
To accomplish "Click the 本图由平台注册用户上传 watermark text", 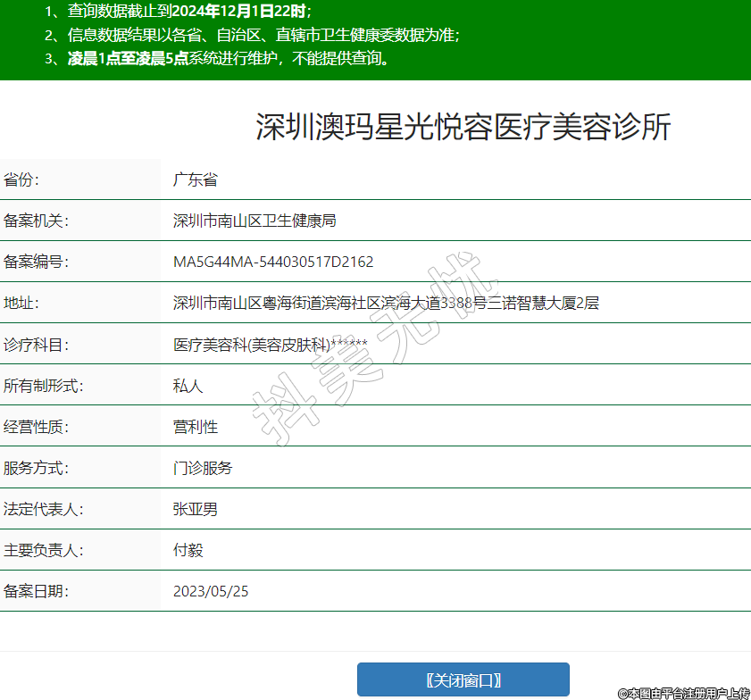I will tap(683, 692).
